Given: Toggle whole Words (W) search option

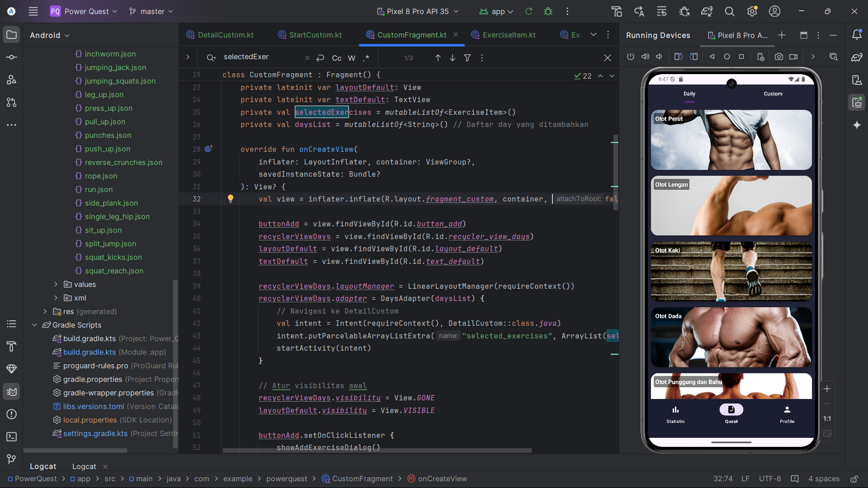Looking at the screenshot, I should pyautogui.click(x=352, y=58).
